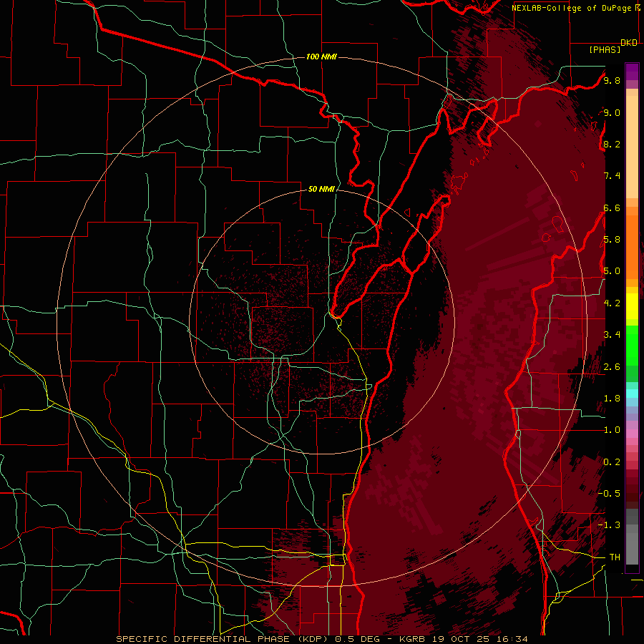Click the TH threshold label on legend
Viewport: 644px width, 644px height.
(615, 557)
